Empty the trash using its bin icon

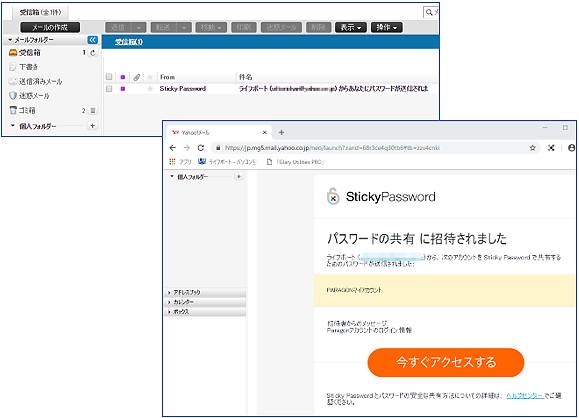[93, 110]
